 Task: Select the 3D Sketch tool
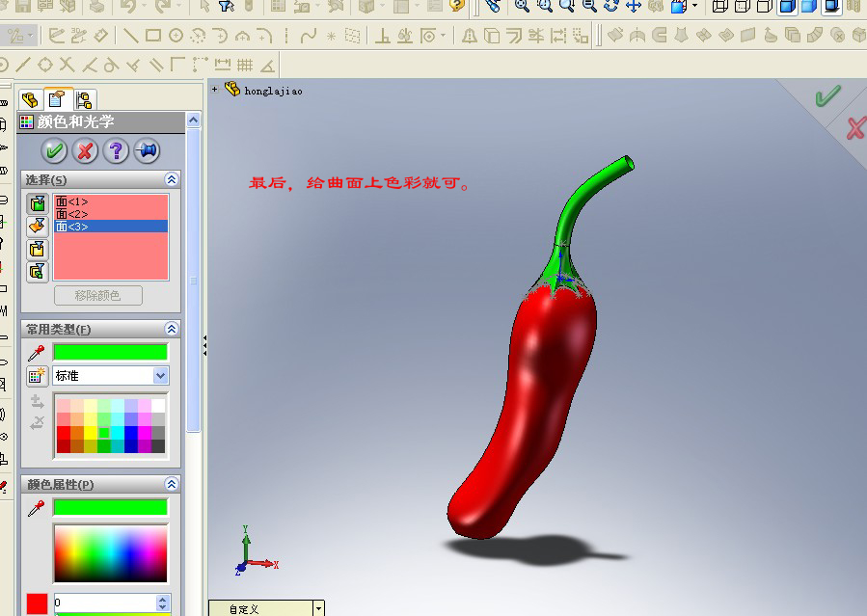coord(78,36)
